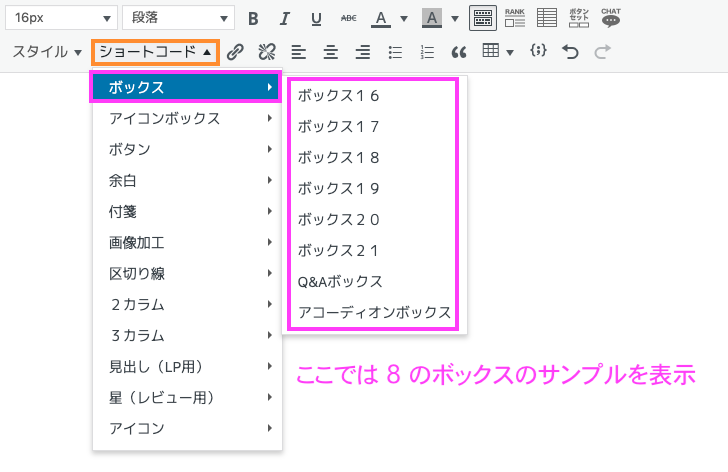The image size is (728, 472).
Task: Open the 余白 submenu
Action: [x=188, y=181]
